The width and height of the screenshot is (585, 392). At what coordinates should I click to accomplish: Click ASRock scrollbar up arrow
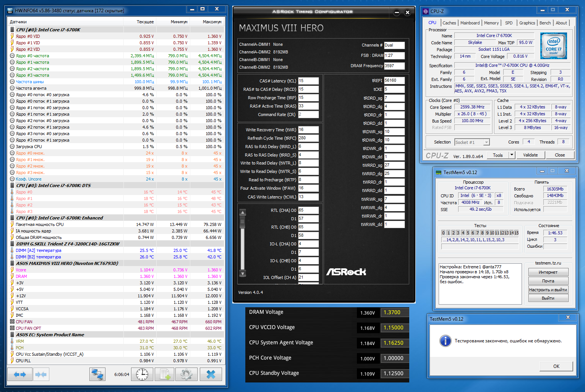242,212
